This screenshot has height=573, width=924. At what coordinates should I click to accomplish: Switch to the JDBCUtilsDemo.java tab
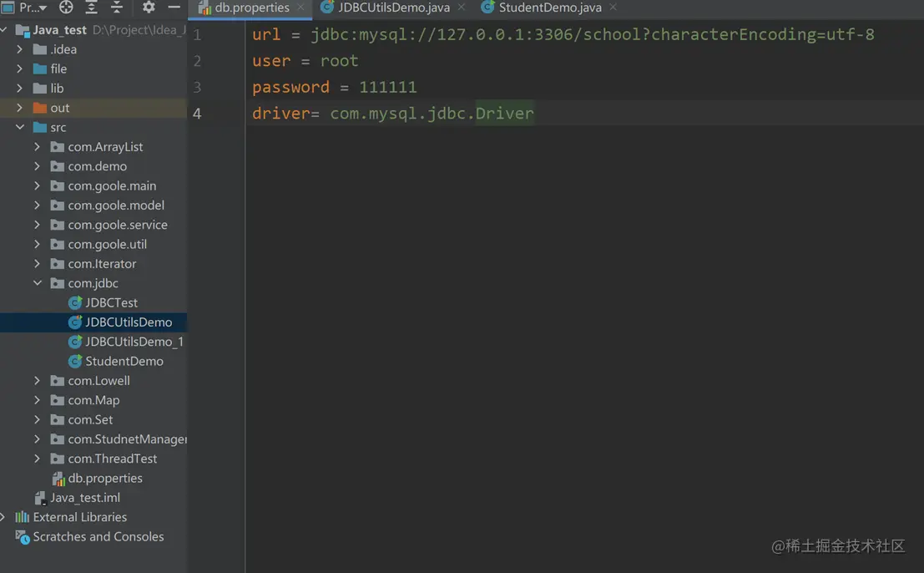(394, 8)
